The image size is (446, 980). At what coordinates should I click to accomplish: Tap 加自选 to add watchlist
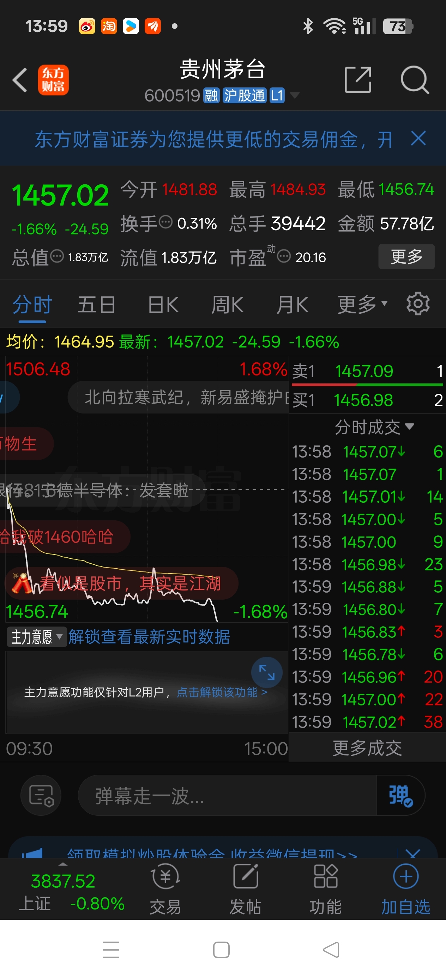pos(406,890)
